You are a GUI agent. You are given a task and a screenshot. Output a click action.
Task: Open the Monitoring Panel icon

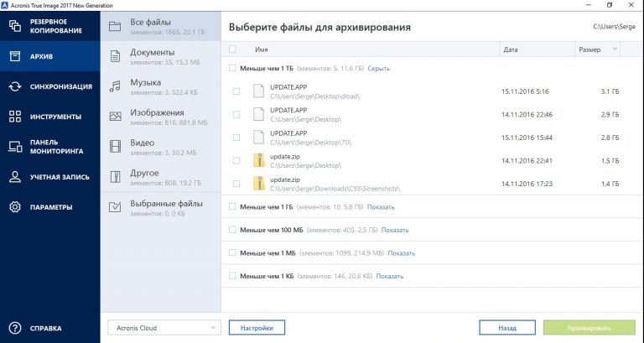(15, 147)
